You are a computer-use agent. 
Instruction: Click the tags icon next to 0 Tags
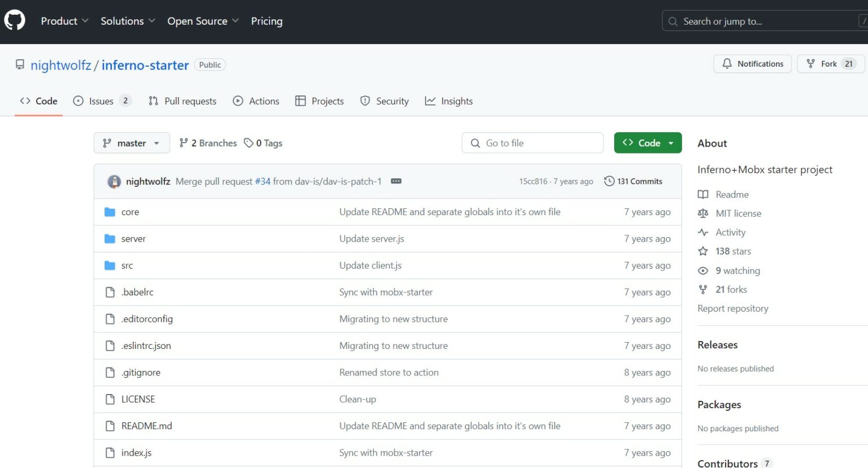249,143
